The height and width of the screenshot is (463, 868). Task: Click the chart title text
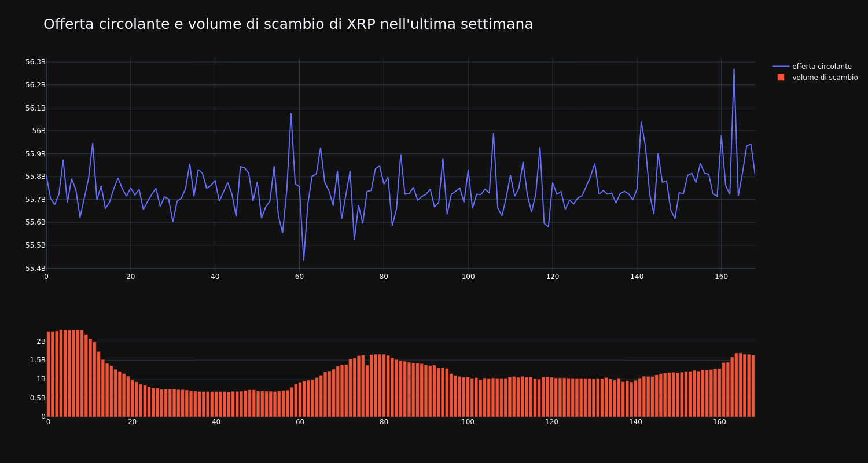[x=288, y=24]
